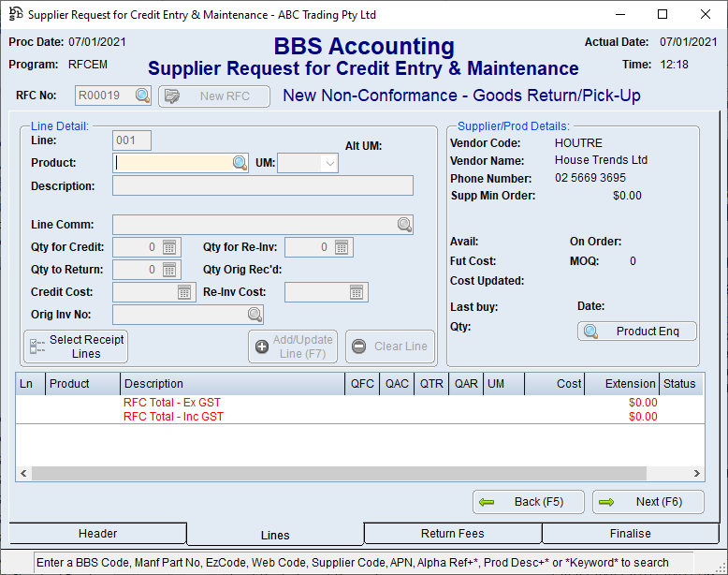
Task: Open calculator for Qty for Re-Inv
Action: [342, 247]
